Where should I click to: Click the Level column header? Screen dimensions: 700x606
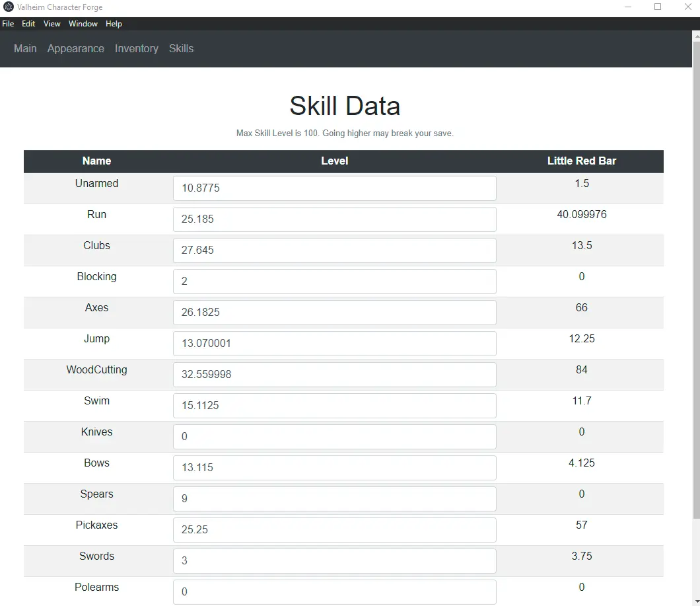tap(334, 161)
